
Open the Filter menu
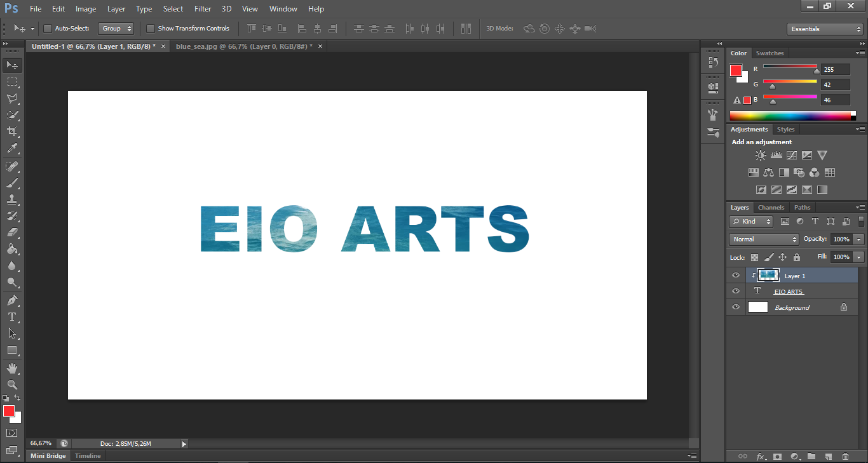click(203, 9)
